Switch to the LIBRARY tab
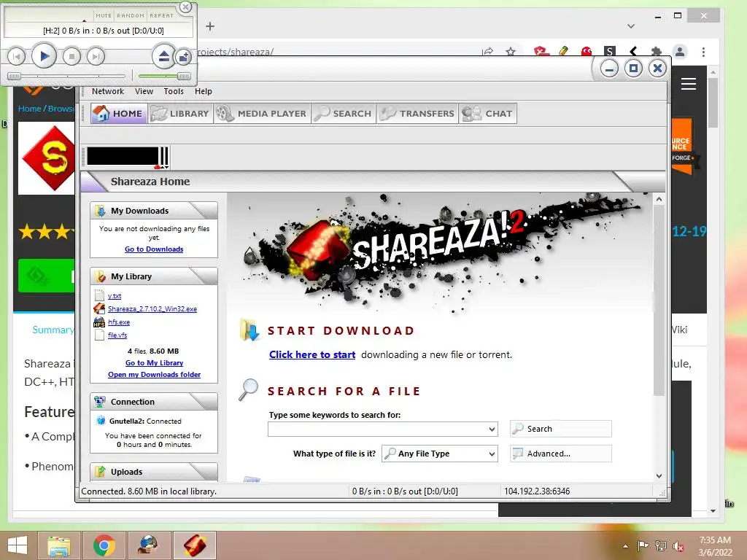Image resolution: width=747 pixels, height=560 pixels. 180,113
